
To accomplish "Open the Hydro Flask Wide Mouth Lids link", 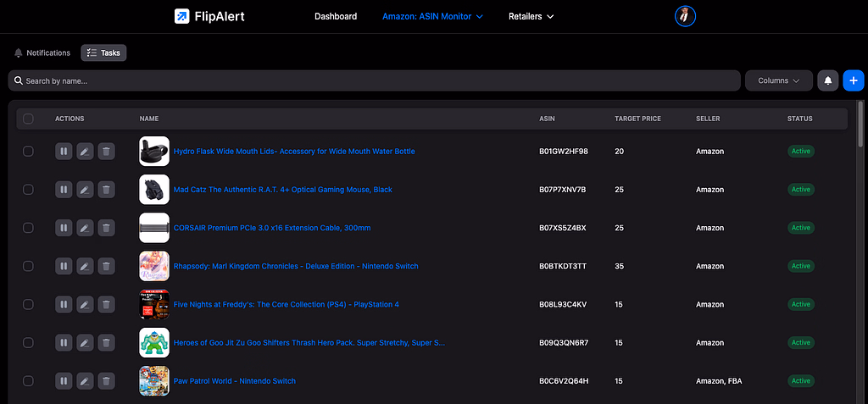I will 294,151.
